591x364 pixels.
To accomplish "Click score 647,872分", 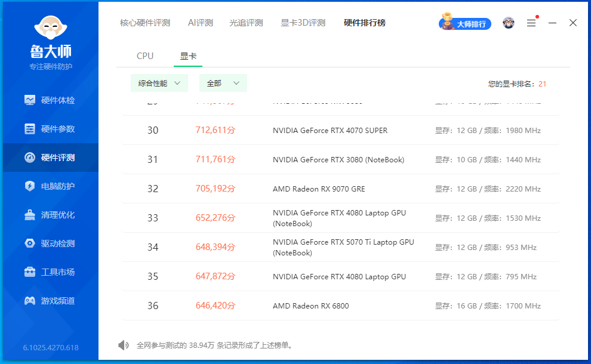I will (x=216, y=276).
